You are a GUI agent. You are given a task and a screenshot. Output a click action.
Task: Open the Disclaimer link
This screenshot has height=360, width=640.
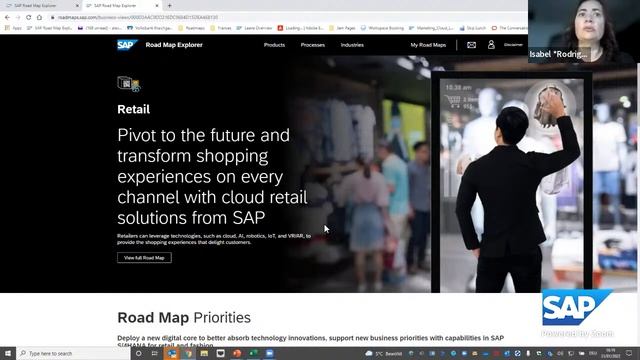[513, 45]
